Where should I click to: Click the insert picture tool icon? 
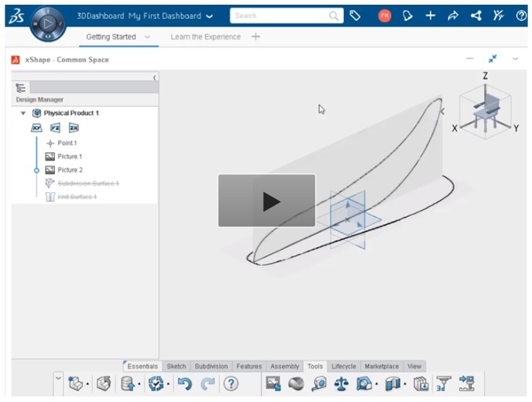point(273,384)
